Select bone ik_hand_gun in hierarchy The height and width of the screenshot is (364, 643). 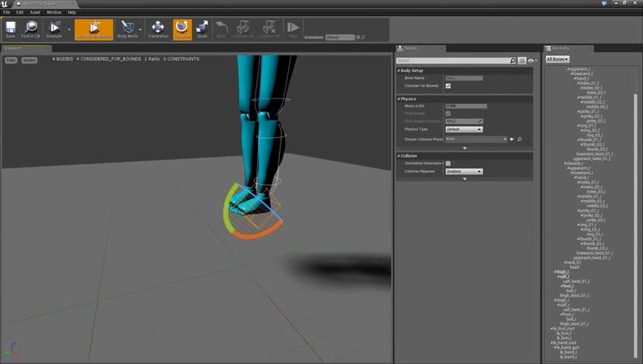567,347
